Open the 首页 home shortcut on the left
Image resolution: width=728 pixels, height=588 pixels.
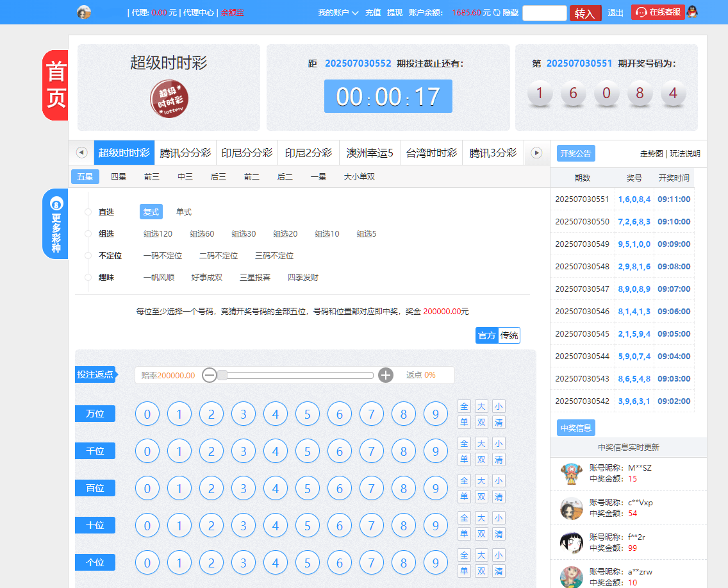click(54, 85)
